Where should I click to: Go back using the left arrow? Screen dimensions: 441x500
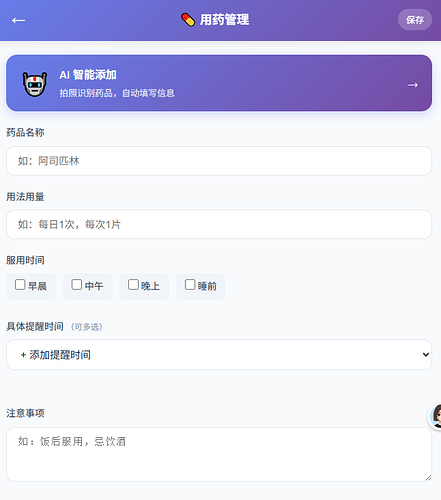pos(18,20)
